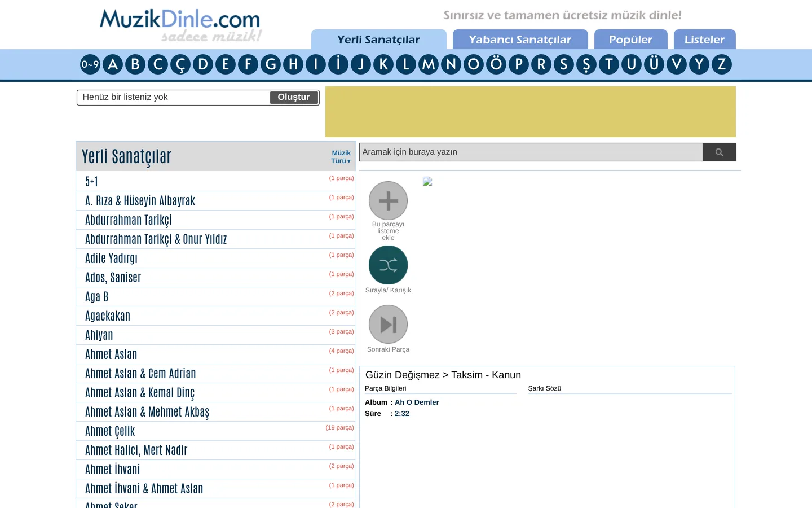Filter artists by letter Ç

point(180,64)
